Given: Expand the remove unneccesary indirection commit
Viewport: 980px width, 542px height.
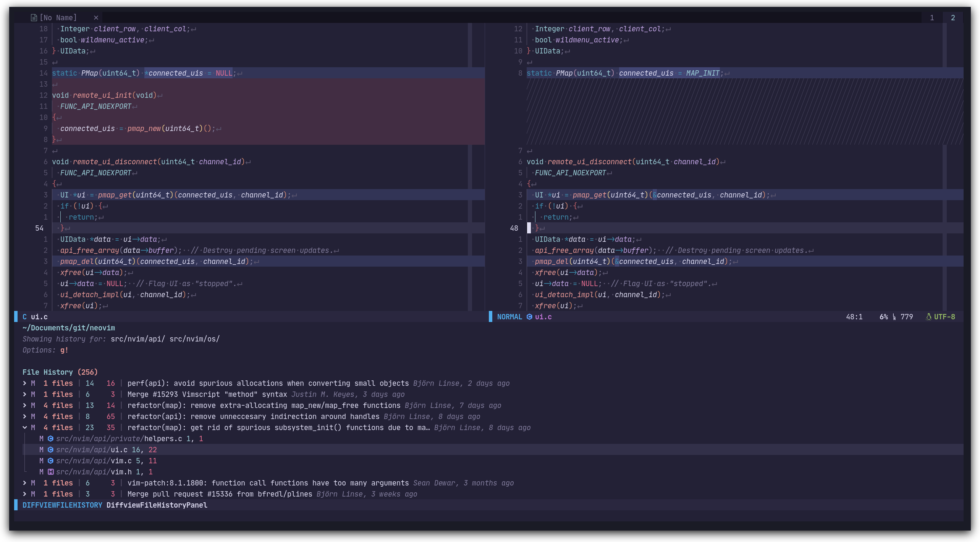Looking at the screenshot, I should click(25, 416).
